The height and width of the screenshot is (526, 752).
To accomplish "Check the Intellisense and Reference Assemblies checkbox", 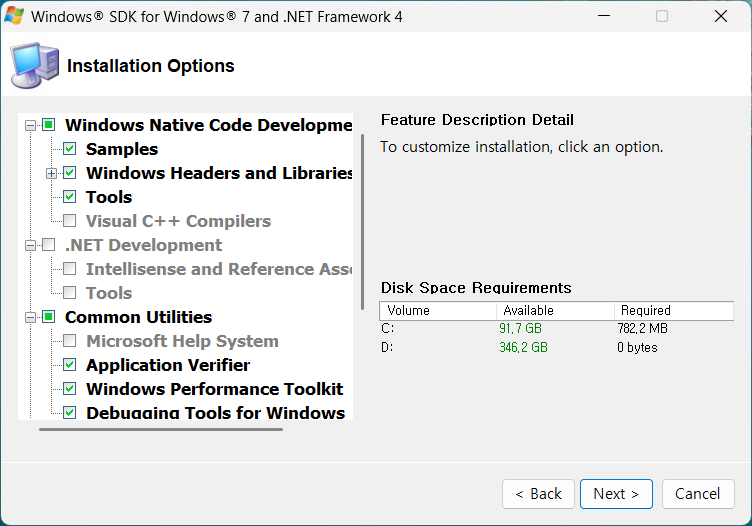I will point(70,269).
